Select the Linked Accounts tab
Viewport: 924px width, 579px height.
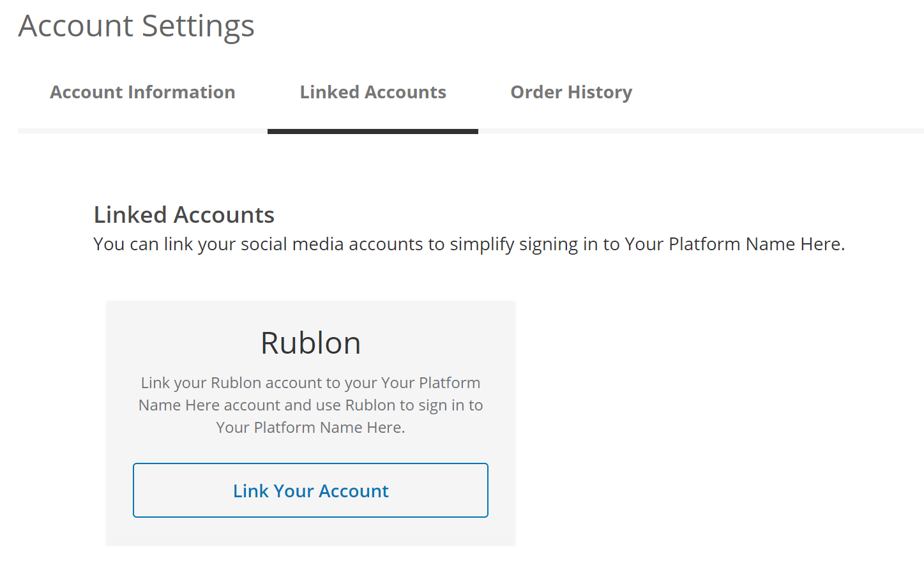[373, 93]
